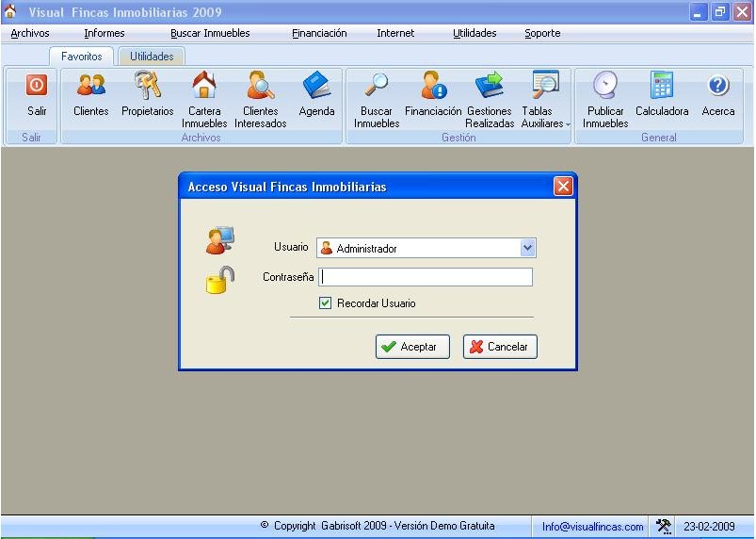The width and height of the screenshot is (756, 539).
Task: Click the padlock icon in dialog
Action: tap(220, 280)
